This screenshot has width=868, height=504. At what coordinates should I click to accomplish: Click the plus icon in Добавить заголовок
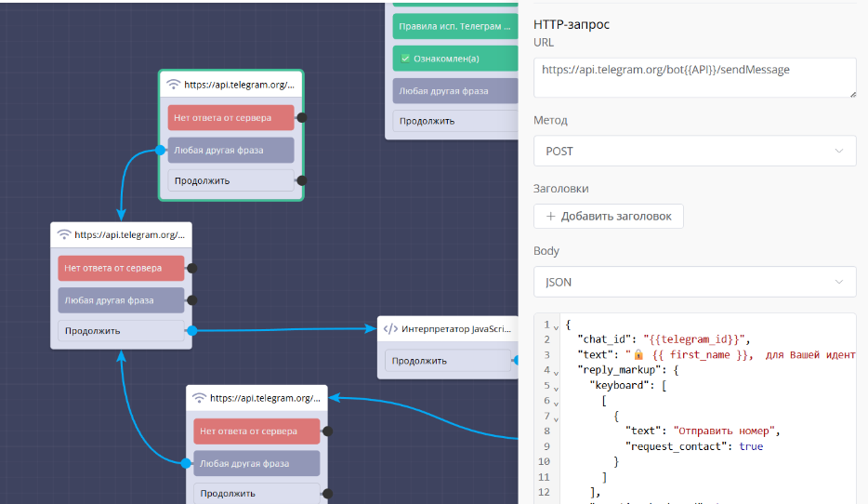pyautogui.click(x=550, y=217)
